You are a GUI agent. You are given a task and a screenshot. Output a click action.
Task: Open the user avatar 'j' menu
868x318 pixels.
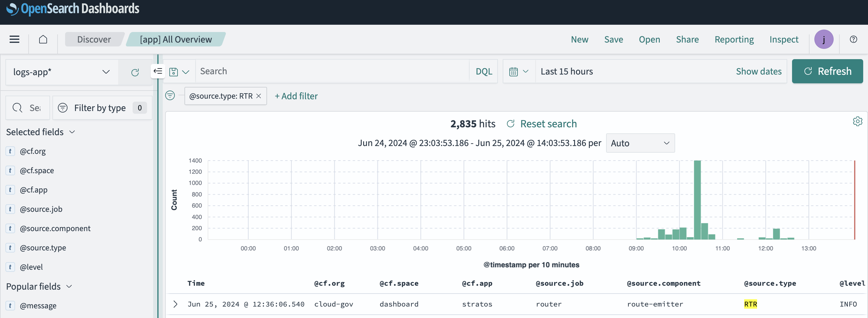pyautogui.click(x=823, y=40)
